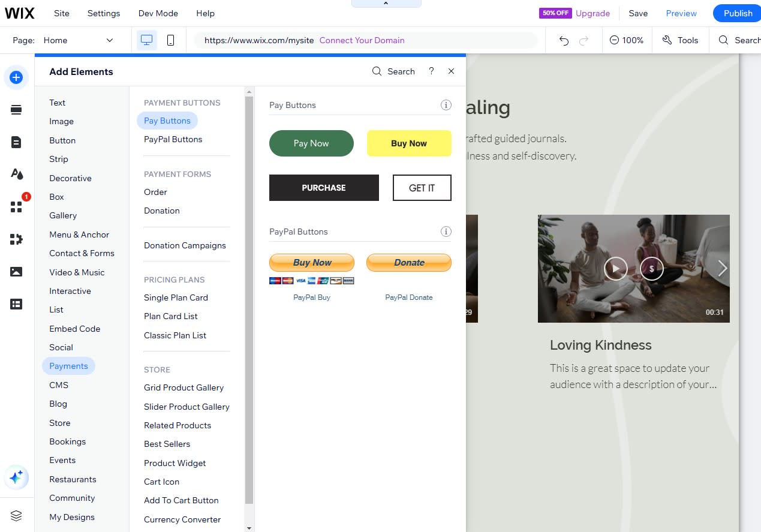The width and height of the screenshot is (761, 532).
Task: Open Add Elements help question mark
Action: pos(431,71)
